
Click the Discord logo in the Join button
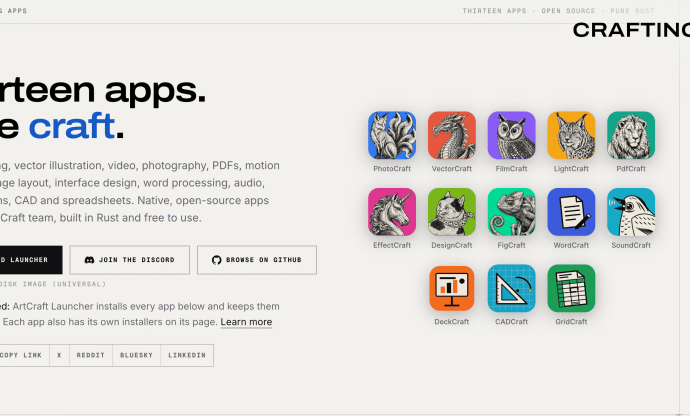pos(89,260)
